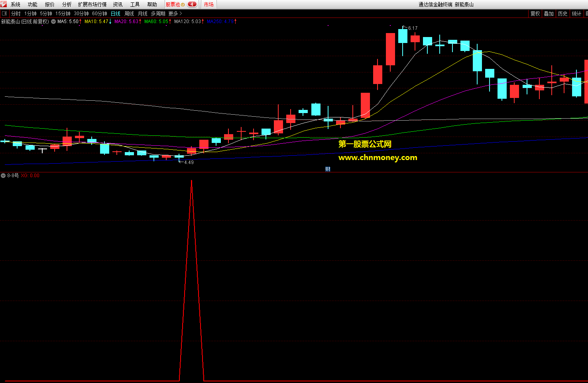Click the 叠加 overlay button
The image size is (588, 383).
tap(549, 14)
